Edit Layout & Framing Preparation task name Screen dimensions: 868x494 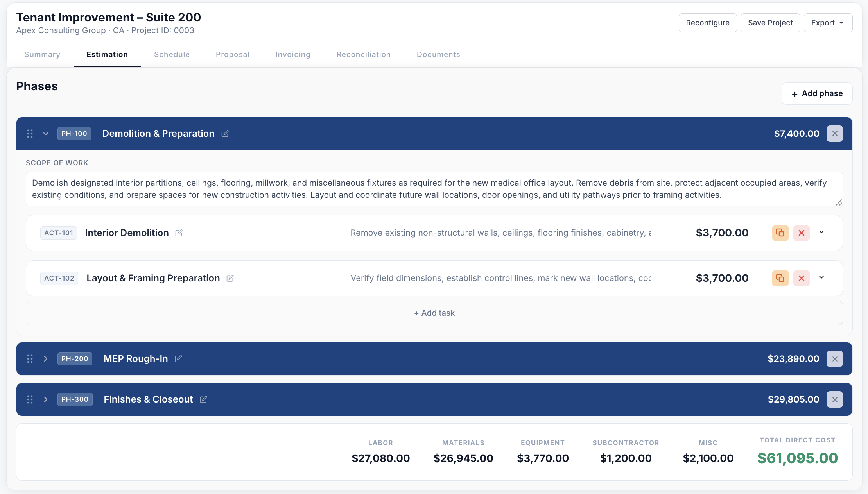pos(230,278)
